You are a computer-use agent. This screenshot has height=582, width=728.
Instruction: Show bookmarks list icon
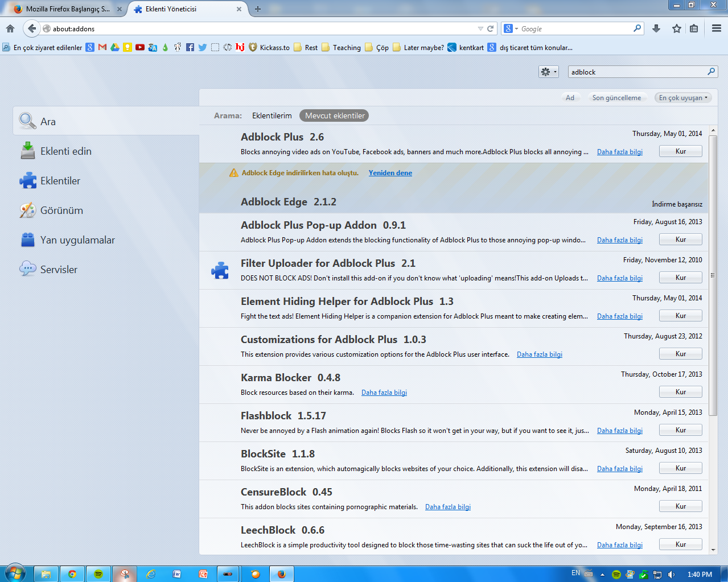[694, 28]
